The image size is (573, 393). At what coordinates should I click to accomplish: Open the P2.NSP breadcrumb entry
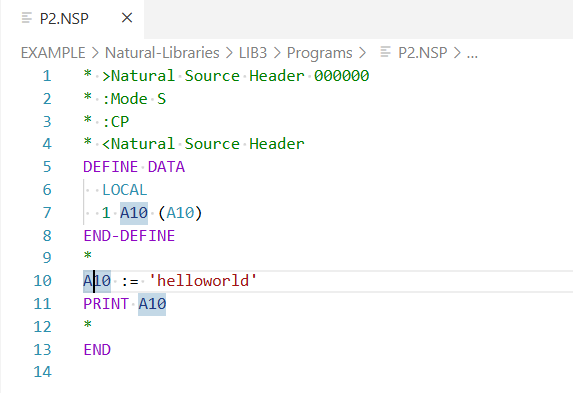422,53
